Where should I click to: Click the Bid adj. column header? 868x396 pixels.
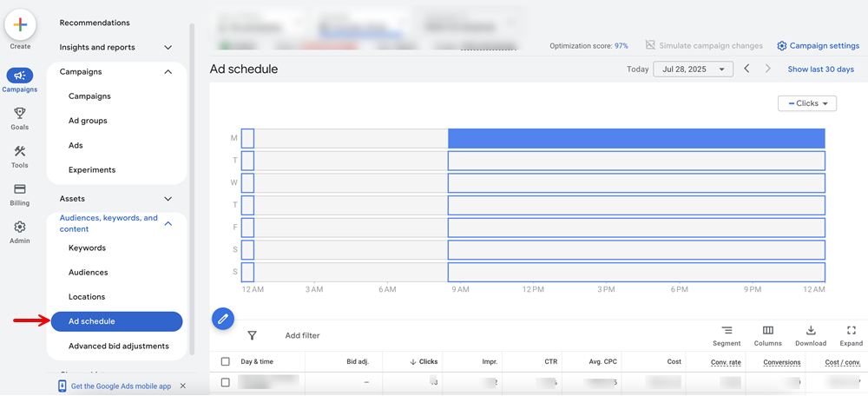pos(356,361)
